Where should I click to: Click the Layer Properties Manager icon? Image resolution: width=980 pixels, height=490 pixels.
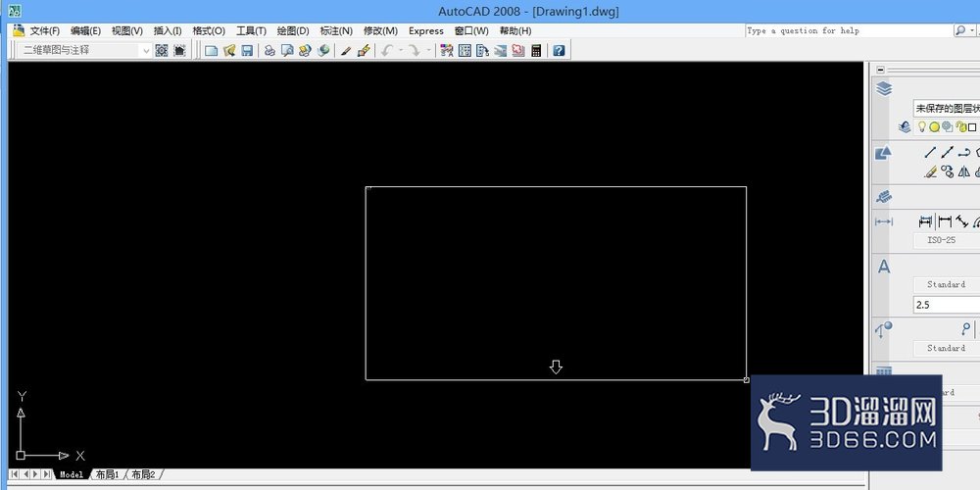click(905, 126)
